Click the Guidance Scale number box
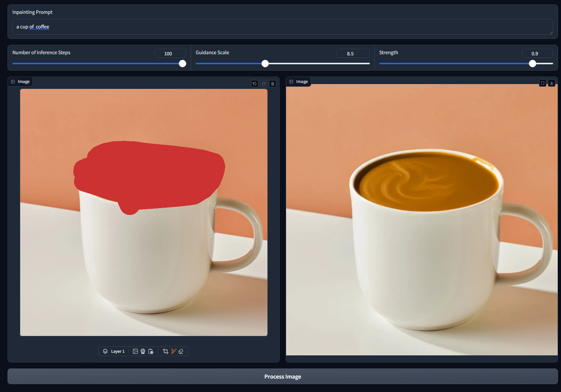 (x=353, y=53)
